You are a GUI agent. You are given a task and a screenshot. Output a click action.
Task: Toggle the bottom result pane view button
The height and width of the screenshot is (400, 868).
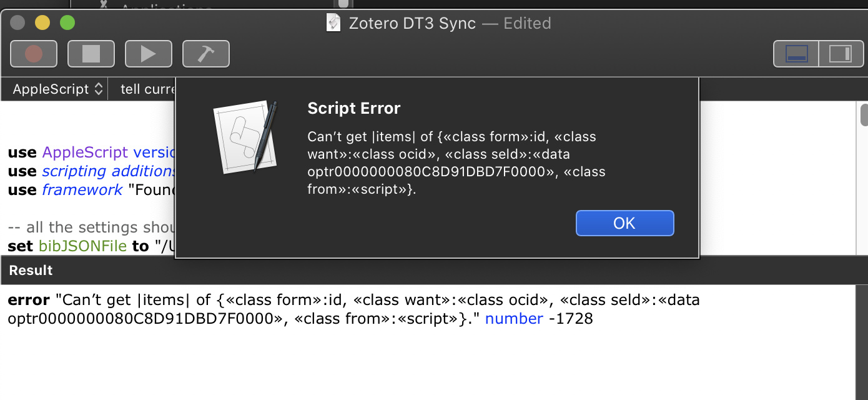(796, 54)
